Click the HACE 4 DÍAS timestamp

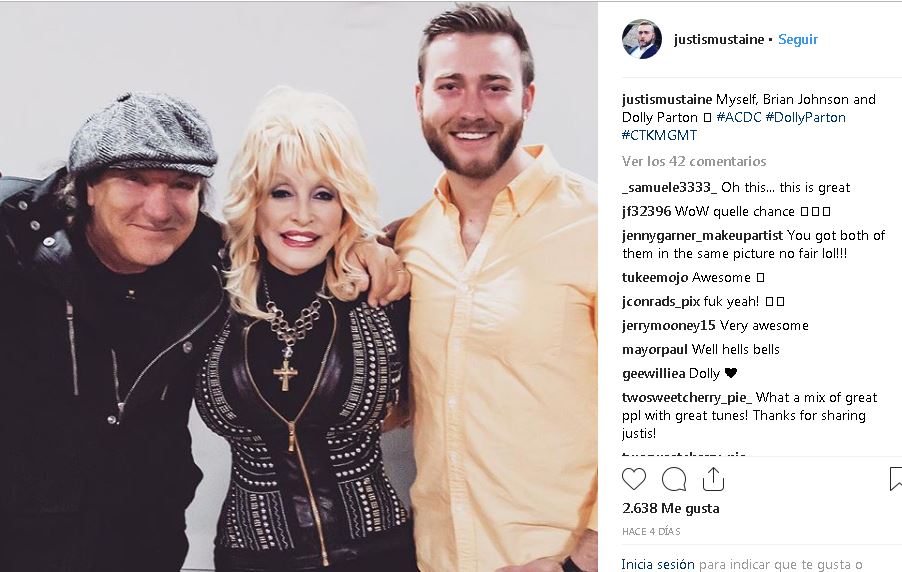651,531
